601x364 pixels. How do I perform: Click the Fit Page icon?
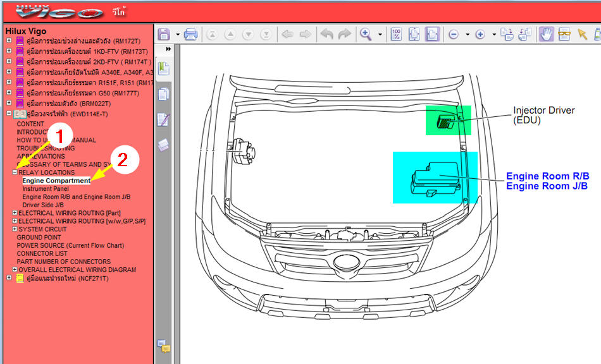414,35
